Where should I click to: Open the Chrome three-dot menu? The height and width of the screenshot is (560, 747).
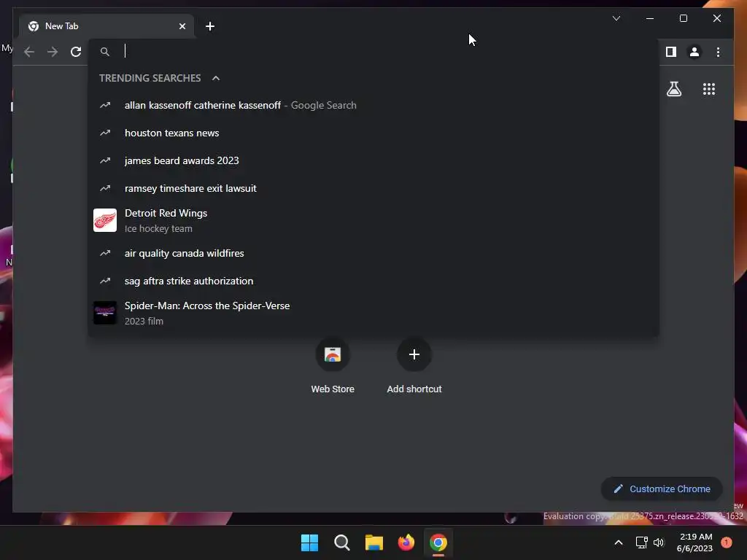[x=718, y=52]
